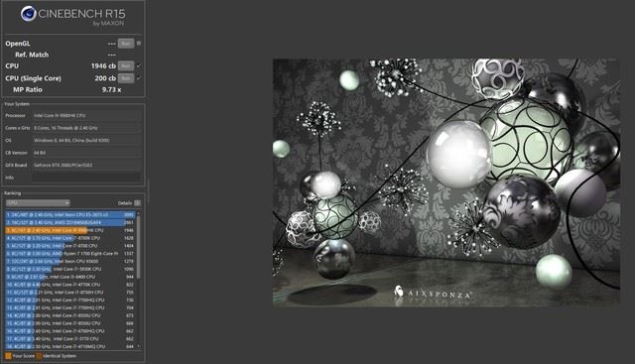Click the CPU (Single Core) label
This screenshot has width=635, height=364.
click(33, 78)
